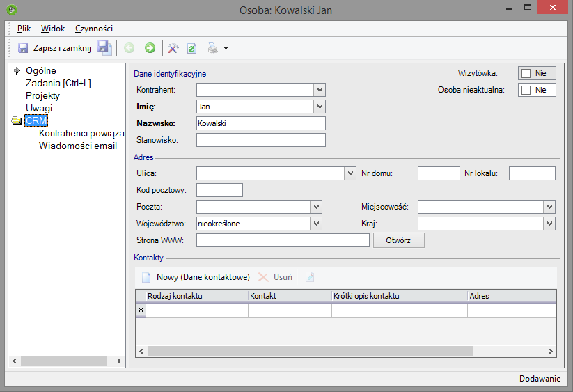Click contacts grid scroll right arrow
Image resolution: width=573 pixels, height=392 pixels.
[550, 352]
